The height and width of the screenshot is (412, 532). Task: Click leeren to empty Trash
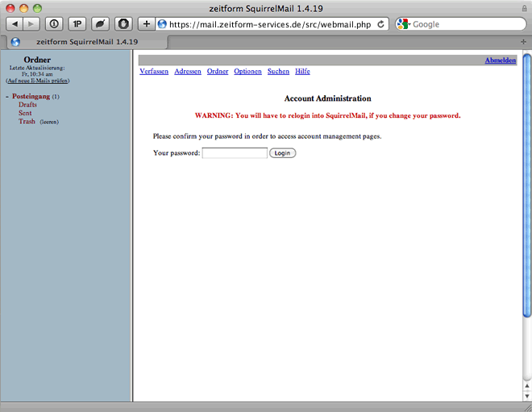tap(49, 122)
